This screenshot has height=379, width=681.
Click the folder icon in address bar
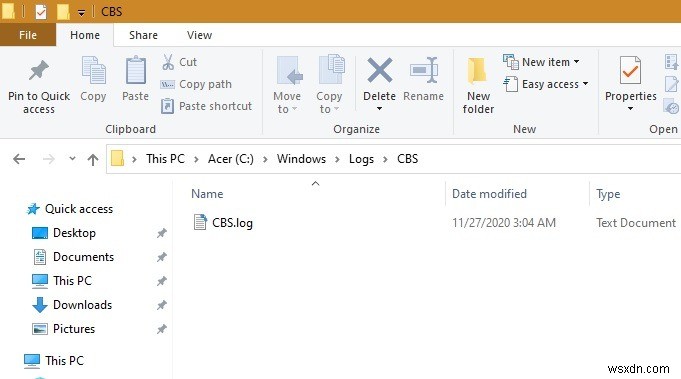coord(117,158)
